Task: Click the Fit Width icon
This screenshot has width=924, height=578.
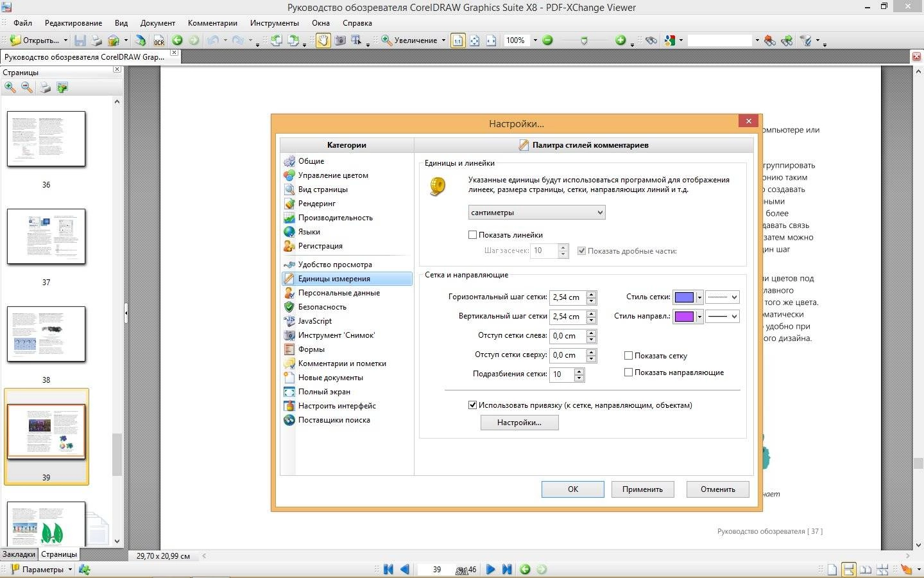Action: tap(491, 40)
